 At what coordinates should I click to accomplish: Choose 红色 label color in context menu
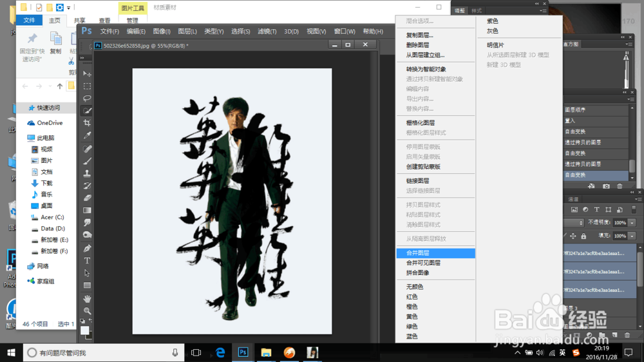(x=435, y=296)
